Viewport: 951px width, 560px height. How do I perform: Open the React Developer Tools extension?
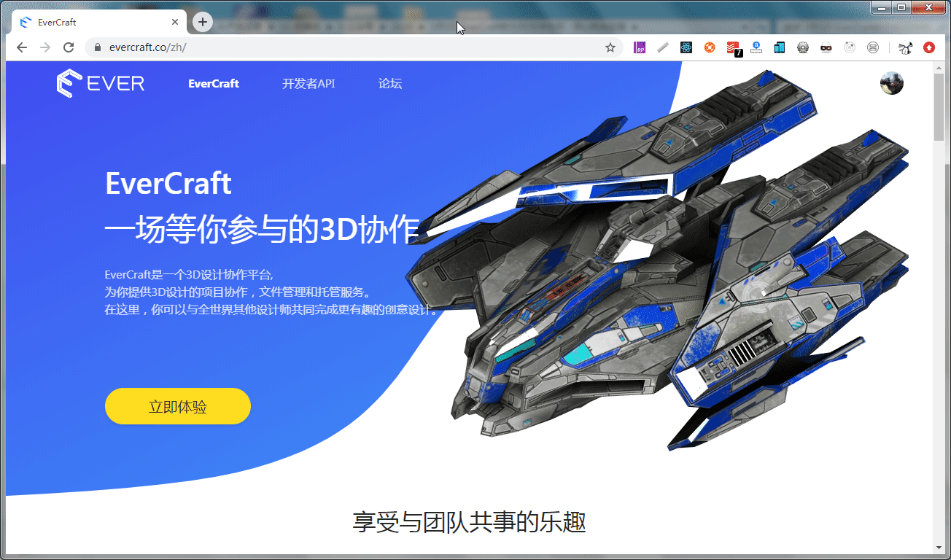(x=686, y=47)
